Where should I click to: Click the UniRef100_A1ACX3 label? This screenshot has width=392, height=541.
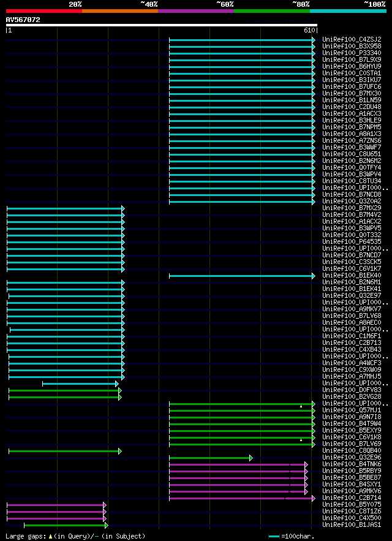[352, 113]
